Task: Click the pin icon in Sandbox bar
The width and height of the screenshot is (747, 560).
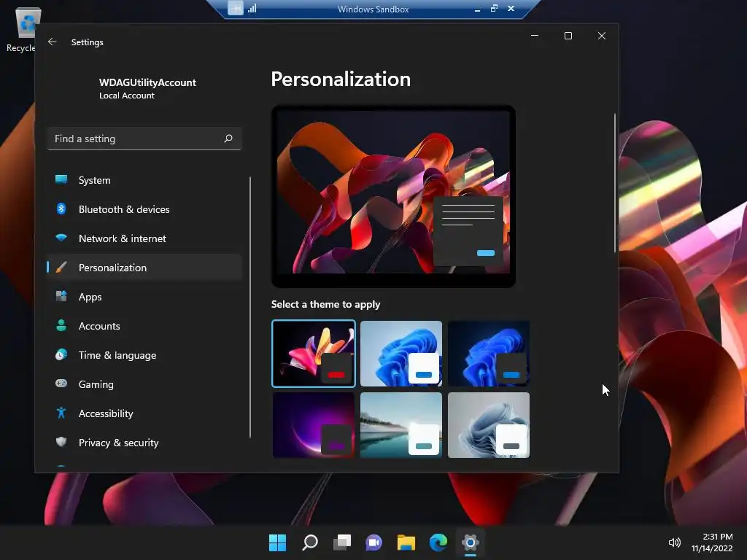Action: coord(236,8)
